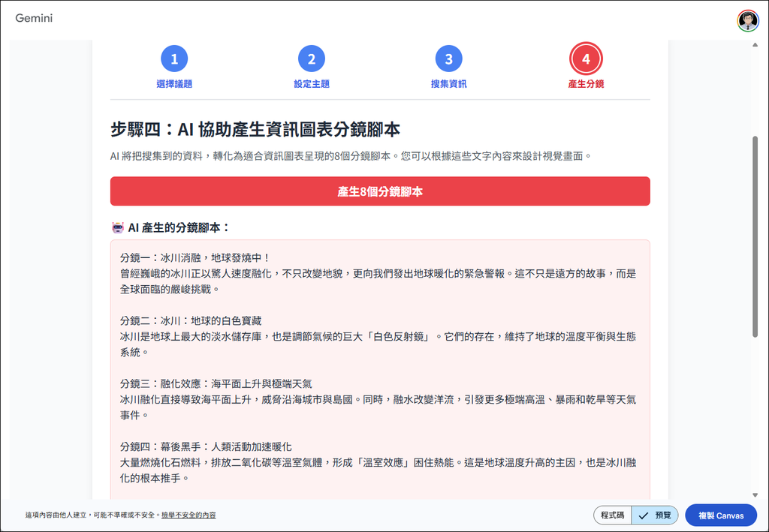The image size is (769, 532).
Task: Click the scrollbar up arrow
Action: [x=755, y=45]
